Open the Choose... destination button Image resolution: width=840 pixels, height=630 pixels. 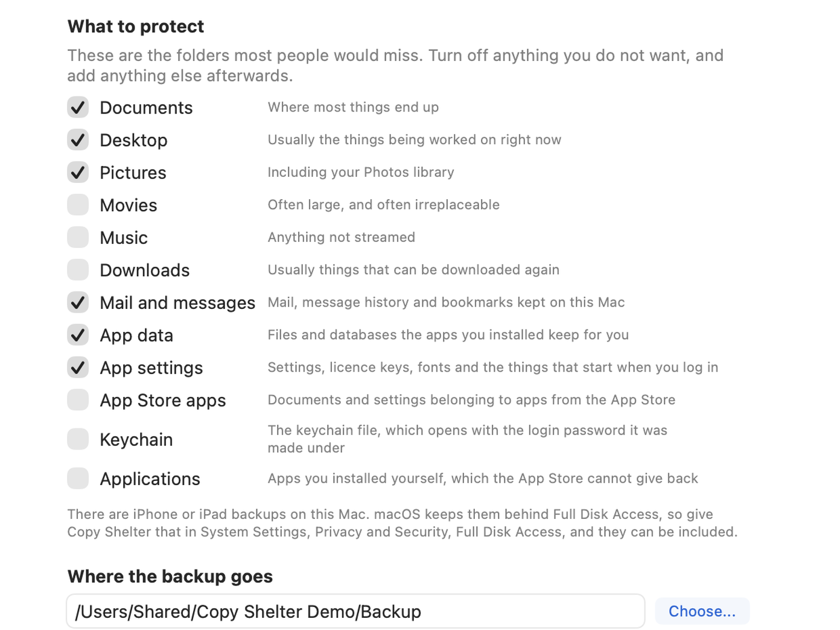click(x=702, y=611)
